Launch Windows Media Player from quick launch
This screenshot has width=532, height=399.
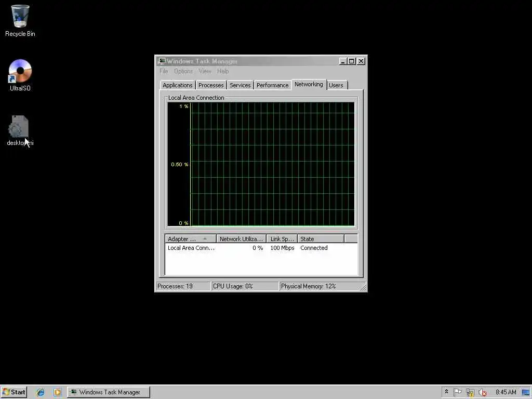[57, 392]
